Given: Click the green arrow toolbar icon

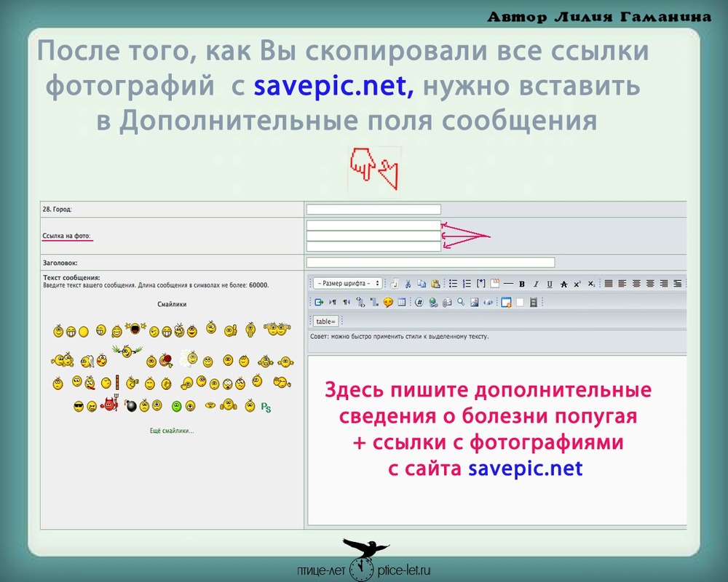Looking at the screenshot, I should coord(319,303).
